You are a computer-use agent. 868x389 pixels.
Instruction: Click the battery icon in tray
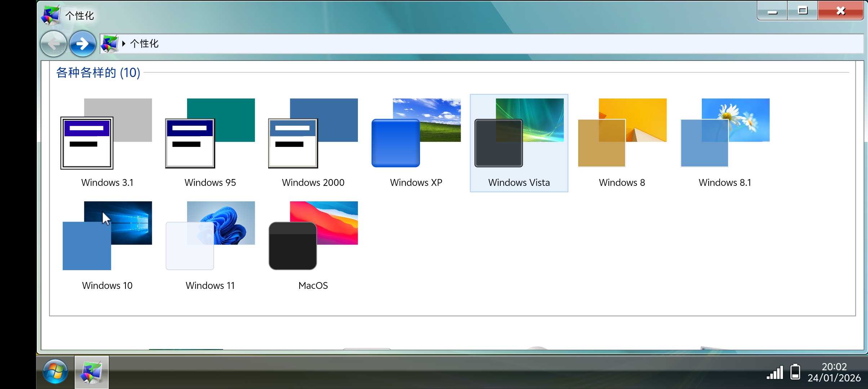795,372
